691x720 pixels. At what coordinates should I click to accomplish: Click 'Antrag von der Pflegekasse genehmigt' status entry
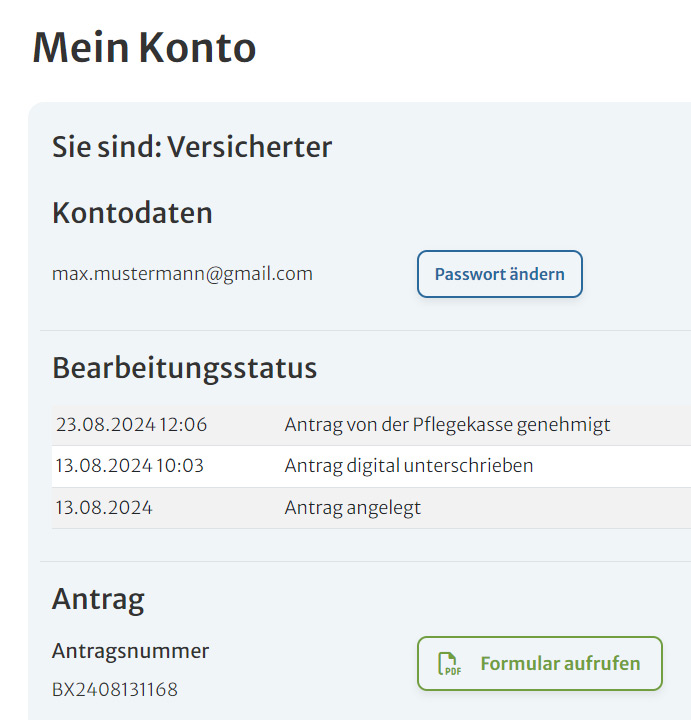447,424
